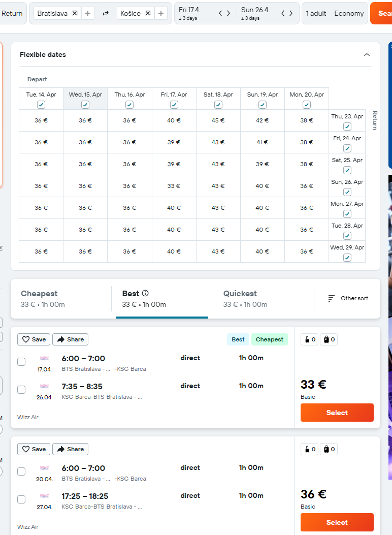This screenshot has width=392, height=535.
Task: Open the Return trip type dropdown
Action: (x=12, y=13)
